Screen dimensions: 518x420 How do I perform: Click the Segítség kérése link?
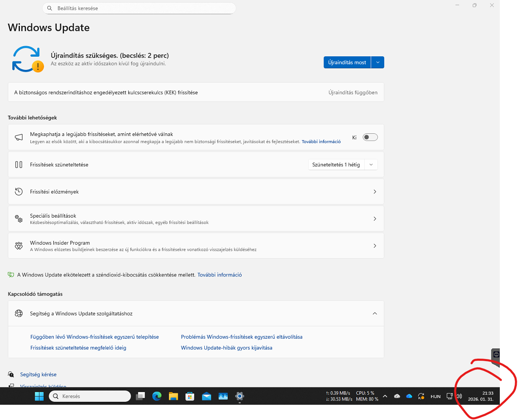[x=38, y=374]
